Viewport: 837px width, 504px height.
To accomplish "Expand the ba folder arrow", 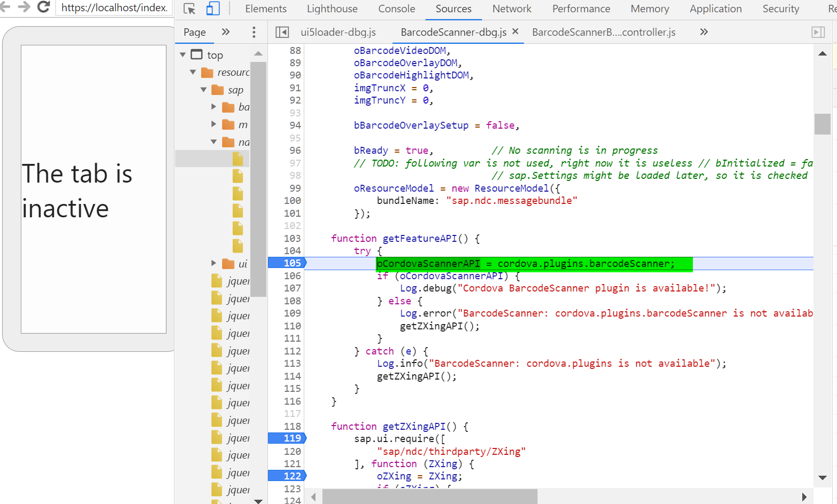I will (x=214, y=107).
